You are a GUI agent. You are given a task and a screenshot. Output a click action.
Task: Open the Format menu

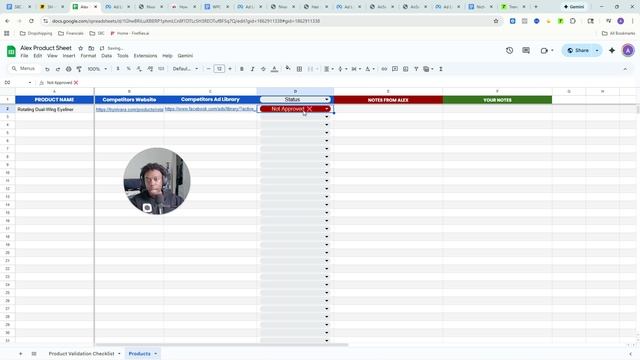pyautogui.click(x=88, y=56)
